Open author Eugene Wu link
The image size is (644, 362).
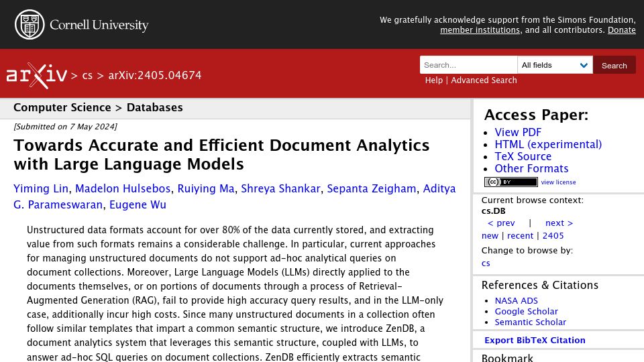coord(138,204)
